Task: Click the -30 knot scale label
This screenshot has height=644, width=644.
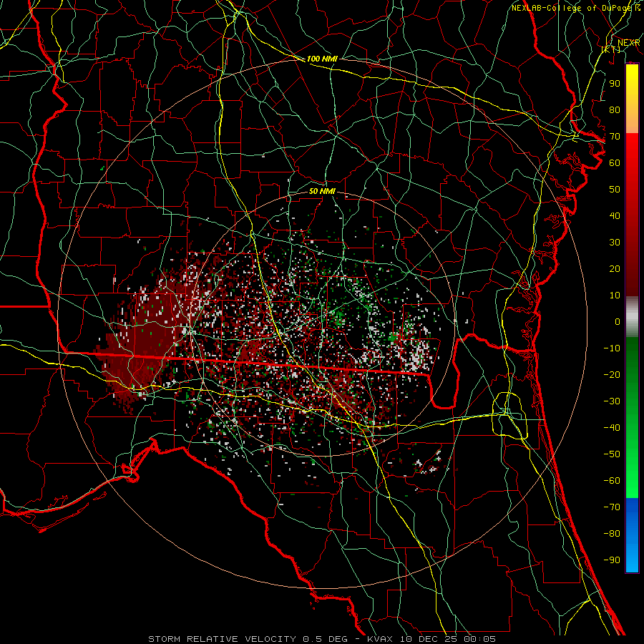Action: pos(612,401)
